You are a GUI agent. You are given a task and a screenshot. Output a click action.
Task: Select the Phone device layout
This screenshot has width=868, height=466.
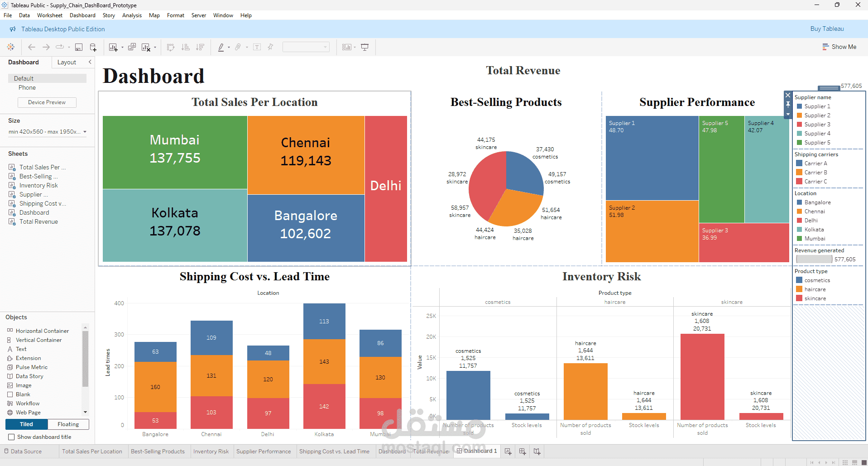click(27, 88)
